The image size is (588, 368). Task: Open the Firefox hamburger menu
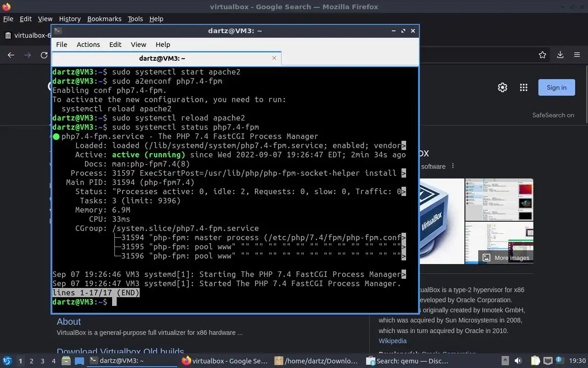click(x=577, y=55)
